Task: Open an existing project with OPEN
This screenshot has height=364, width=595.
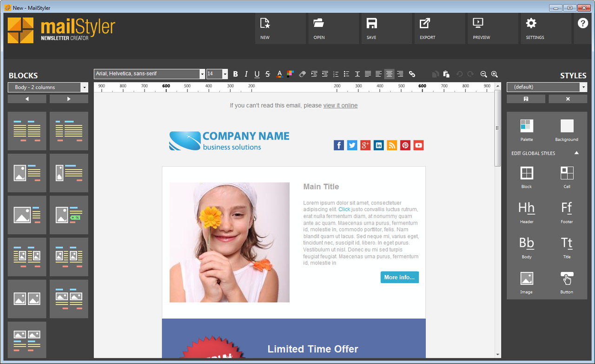Action: click(x=333, y=29)
